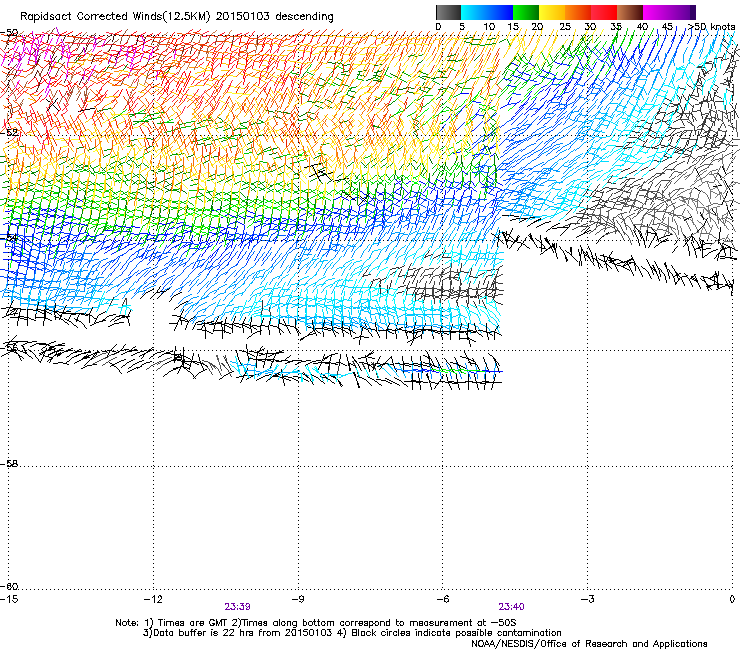Click the -15 longitude axis label
This screenshot has width=740, height=650.
click(x=9, y=599)
